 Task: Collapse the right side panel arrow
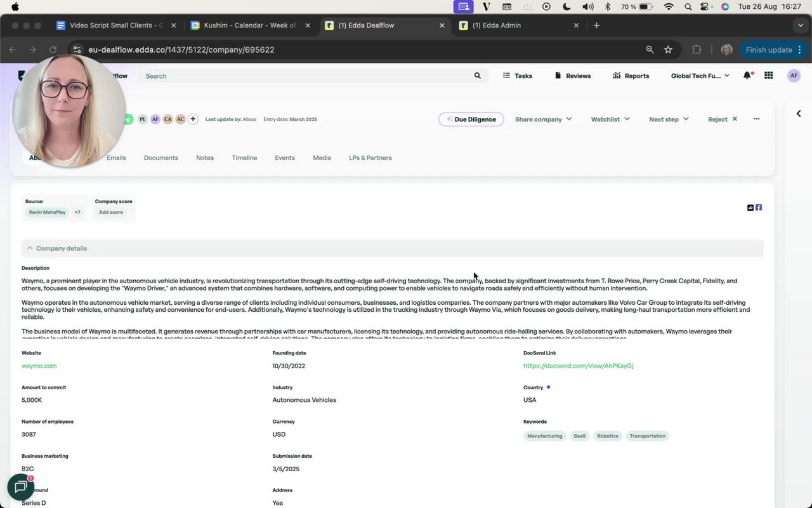tap(799, 114)
